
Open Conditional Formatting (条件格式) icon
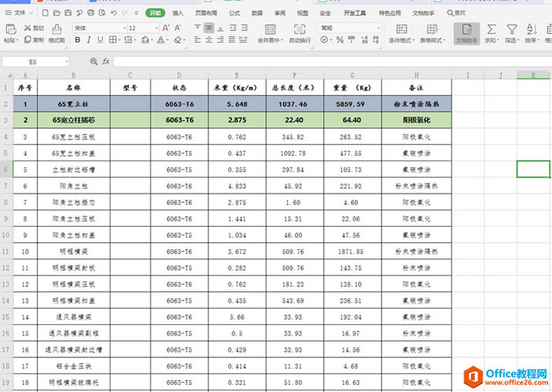click(x=400, y=29)
